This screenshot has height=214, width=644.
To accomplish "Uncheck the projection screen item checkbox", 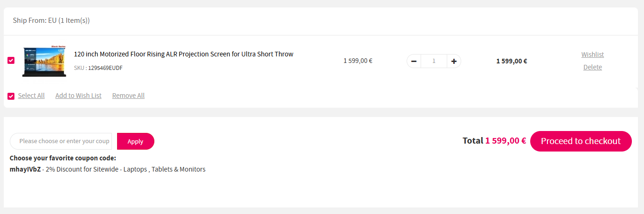I will [x=11, y=60].
